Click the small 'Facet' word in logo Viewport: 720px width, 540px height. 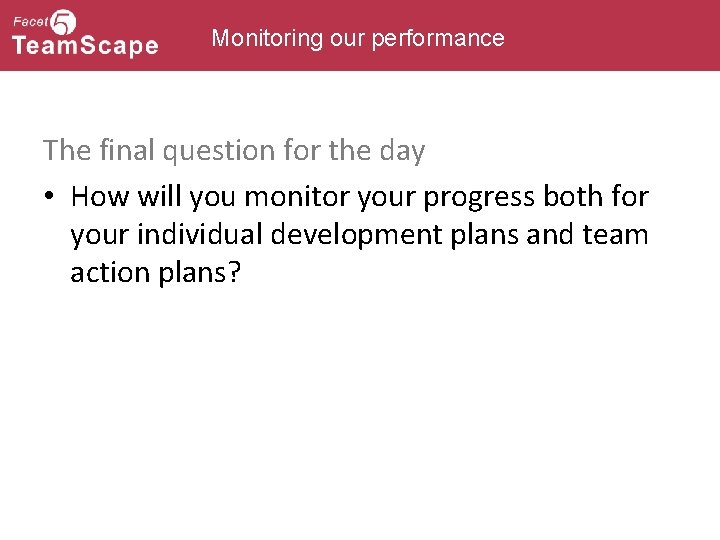pyautogui.click(x=30, y=20)
